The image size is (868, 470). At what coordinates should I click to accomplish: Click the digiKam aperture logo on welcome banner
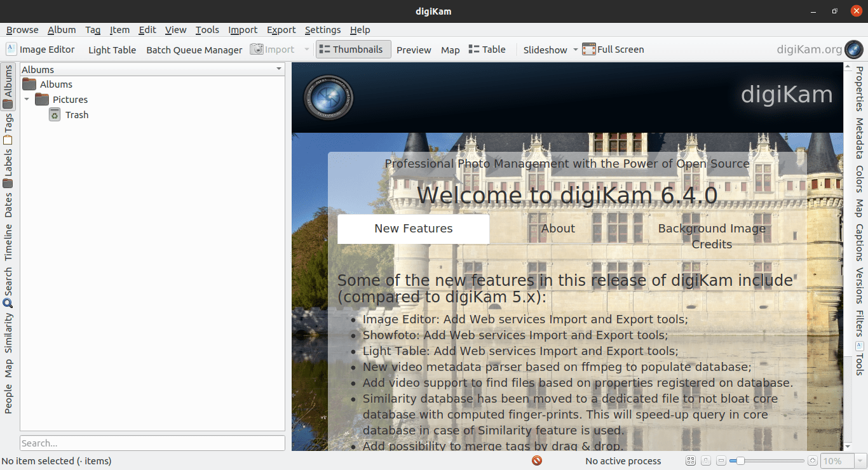[328, 98]
